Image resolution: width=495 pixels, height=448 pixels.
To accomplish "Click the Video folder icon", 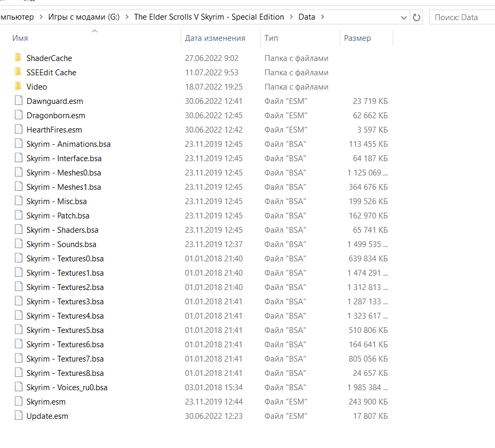I will tap(19, 86).
